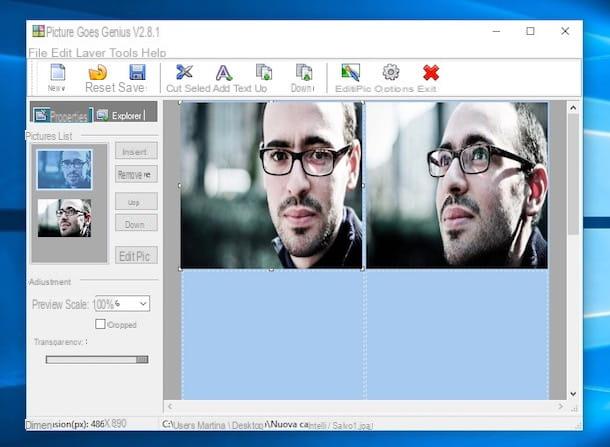The width and height of the screenshot is (610, 447).
Task: Open the Edit menu
Action: point(61,53)
